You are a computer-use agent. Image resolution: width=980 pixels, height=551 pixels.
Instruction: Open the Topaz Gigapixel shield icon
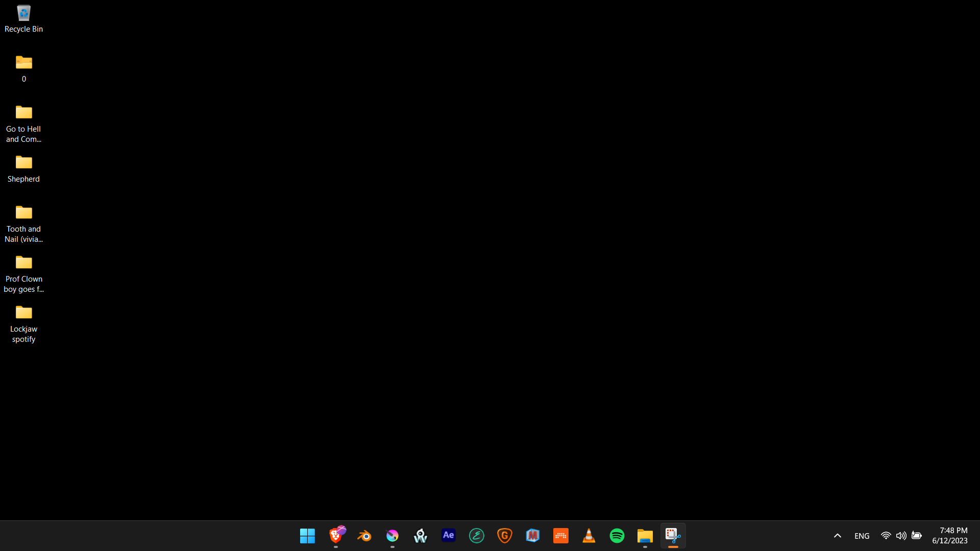tap(504, 536)
